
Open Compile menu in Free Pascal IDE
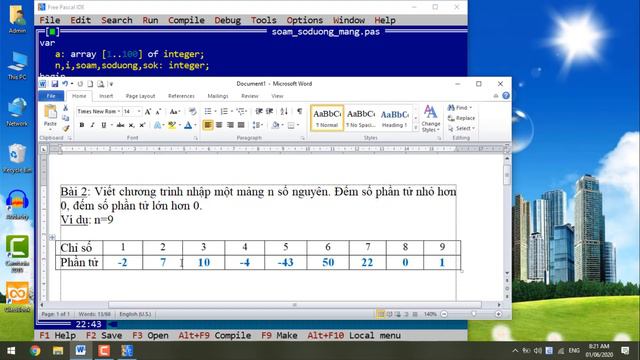pos(186,20)
